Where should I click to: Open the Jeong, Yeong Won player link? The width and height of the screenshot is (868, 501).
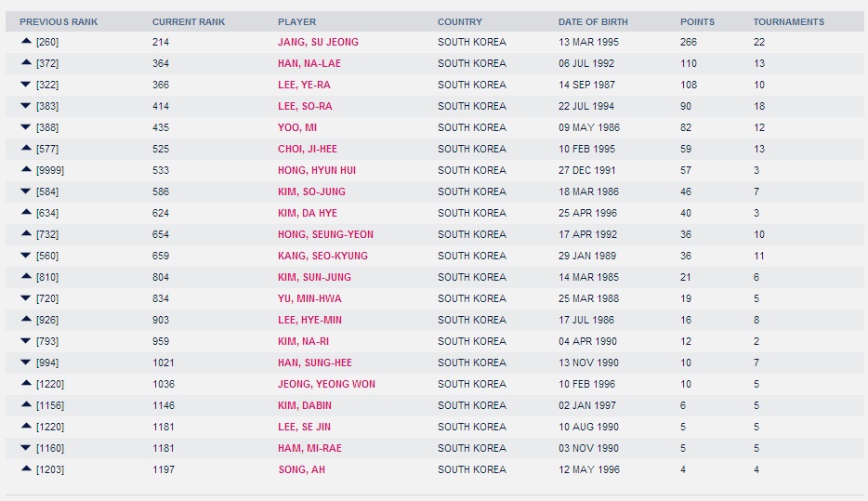[326, 384]
